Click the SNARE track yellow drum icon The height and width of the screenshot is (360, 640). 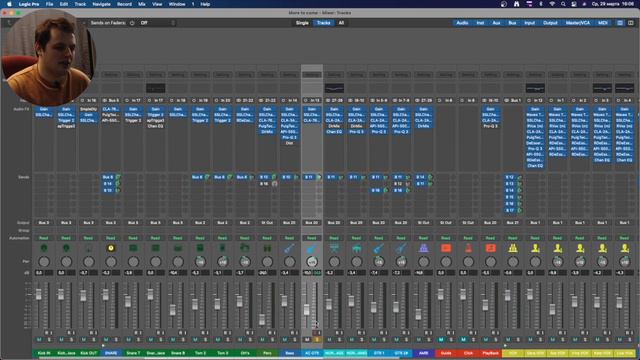pyautogui.click(x=111, y=248)
